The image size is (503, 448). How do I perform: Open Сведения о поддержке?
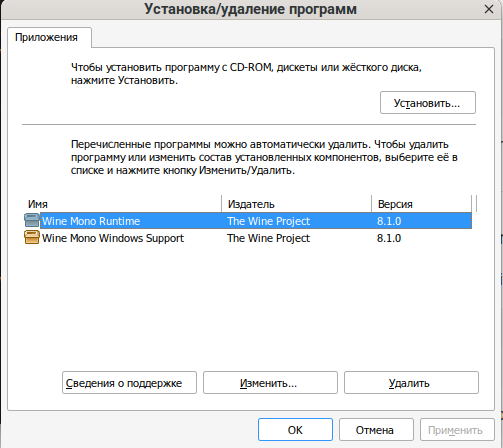pyautogui.click(x=129, y=383)
